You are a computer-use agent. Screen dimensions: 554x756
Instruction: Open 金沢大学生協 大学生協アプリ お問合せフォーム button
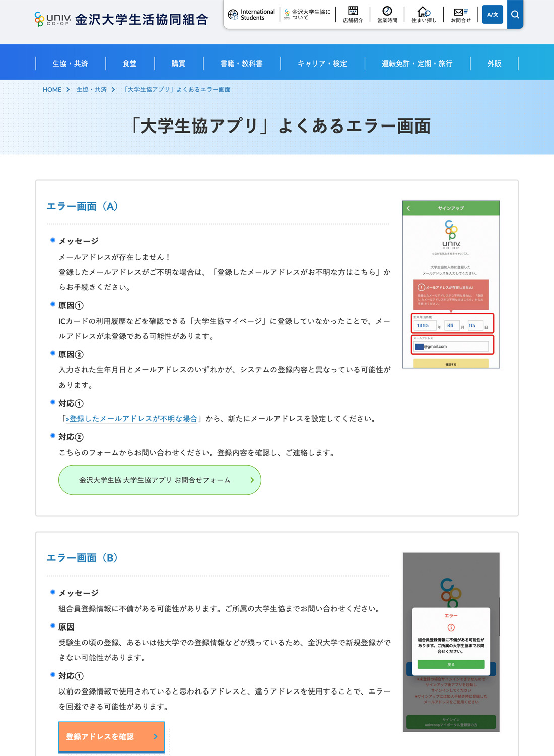(160, 480)
